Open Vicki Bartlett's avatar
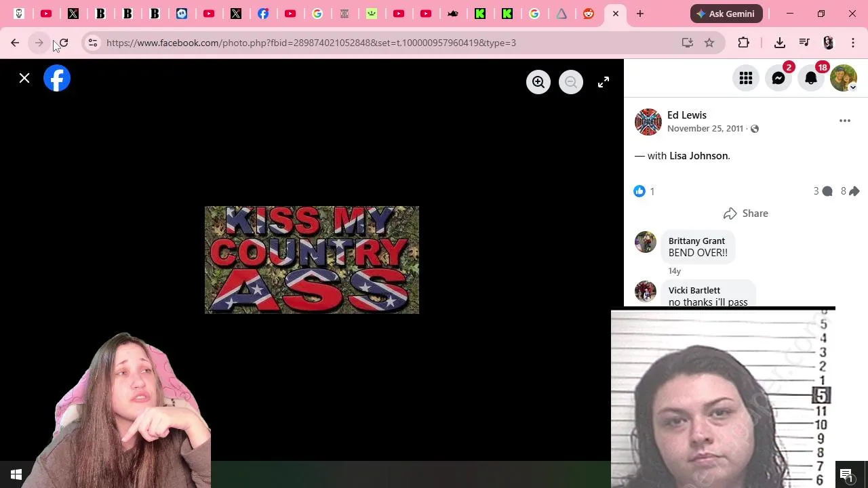The height and width of the screenshot is (488, 868). point(646,291)
